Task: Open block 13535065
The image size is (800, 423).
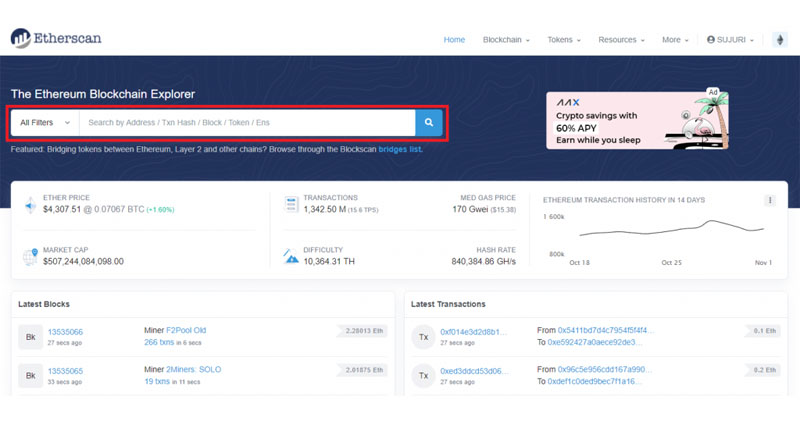Action: (x=65, y=371)
